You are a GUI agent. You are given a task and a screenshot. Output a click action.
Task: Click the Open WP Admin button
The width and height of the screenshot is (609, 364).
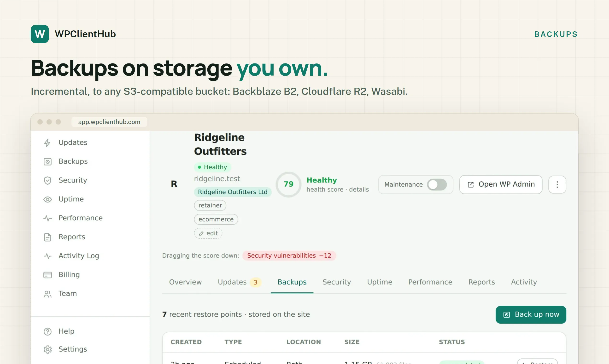click(x=500, y=184)
